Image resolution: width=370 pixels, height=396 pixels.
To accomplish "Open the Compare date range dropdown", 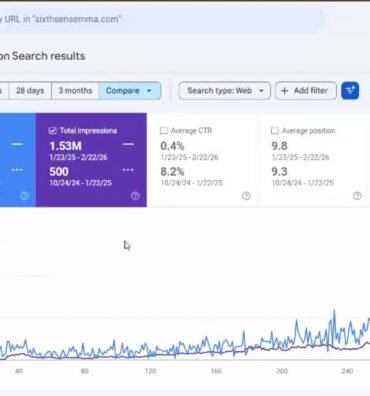I will click(130, 91).
